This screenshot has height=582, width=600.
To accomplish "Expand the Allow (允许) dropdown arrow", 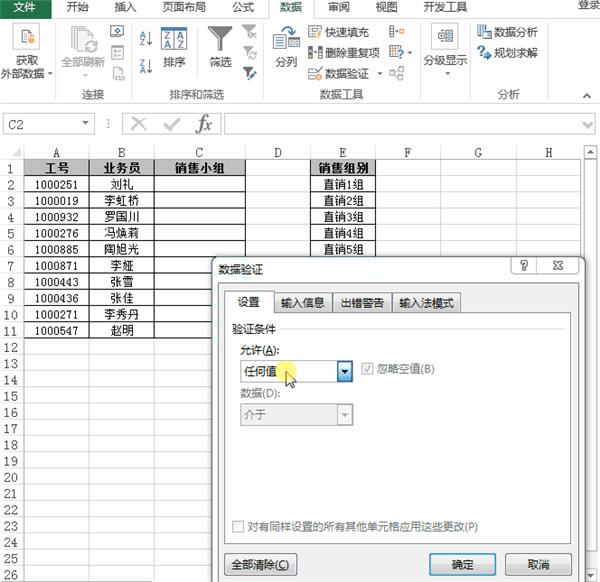I will 345,371.
